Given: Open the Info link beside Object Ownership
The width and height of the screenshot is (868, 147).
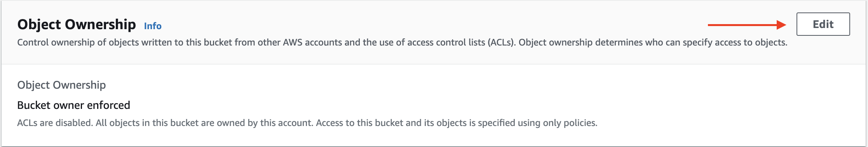Looking at the screenshot, I should click(x=153, y=26).
